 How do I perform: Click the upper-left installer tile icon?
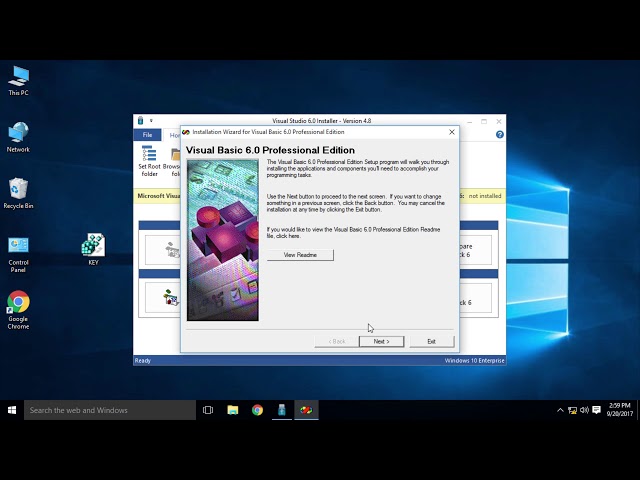pyautogui.click(x=172, y=249)
